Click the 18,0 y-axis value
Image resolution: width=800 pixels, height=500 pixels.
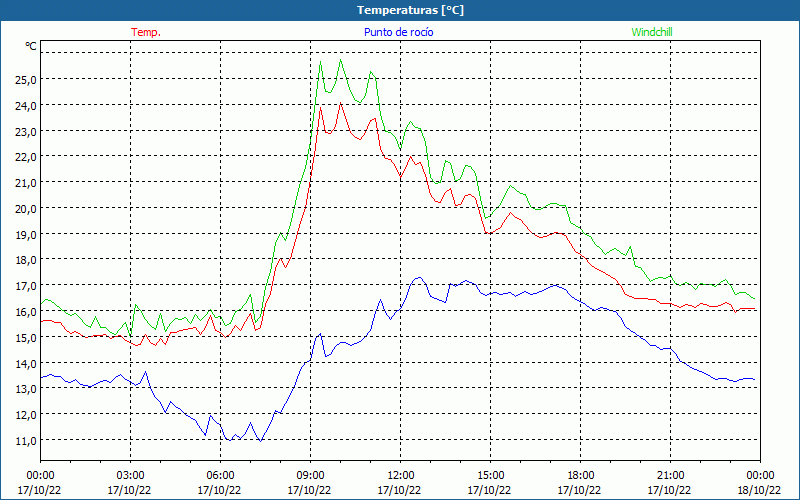[x=26, y=260]
